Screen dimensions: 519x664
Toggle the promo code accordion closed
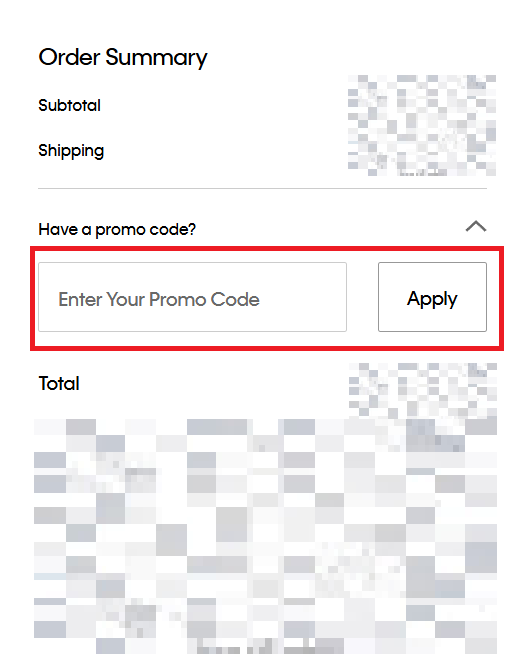476,226
